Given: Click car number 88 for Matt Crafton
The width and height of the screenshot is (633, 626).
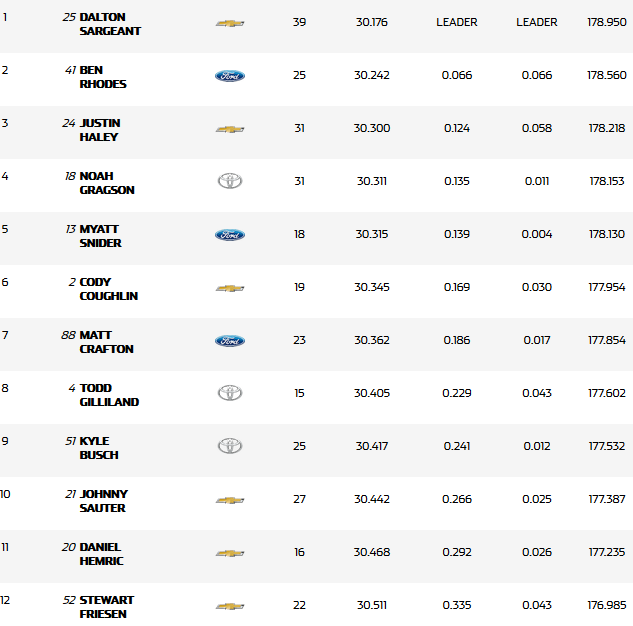Looking at the screenshot, I should coord(68,335).
